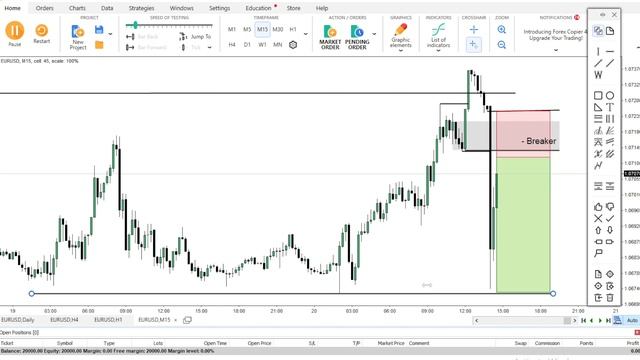640x360 pixels.
Task: Enable the top crosshair tool
Action: (x=473, y=29)
